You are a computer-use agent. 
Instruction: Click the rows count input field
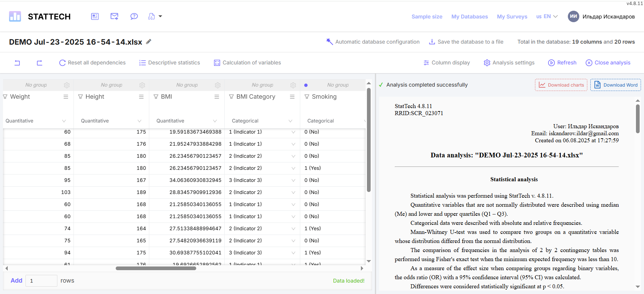(41, 281)
